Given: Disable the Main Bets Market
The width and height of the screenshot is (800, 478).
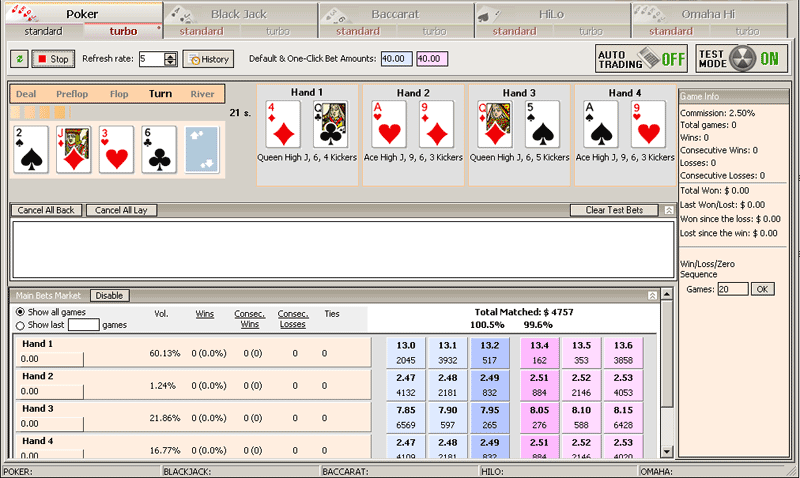Looking at the screenshot, I should pyautogui.click(x=109, y=295).
